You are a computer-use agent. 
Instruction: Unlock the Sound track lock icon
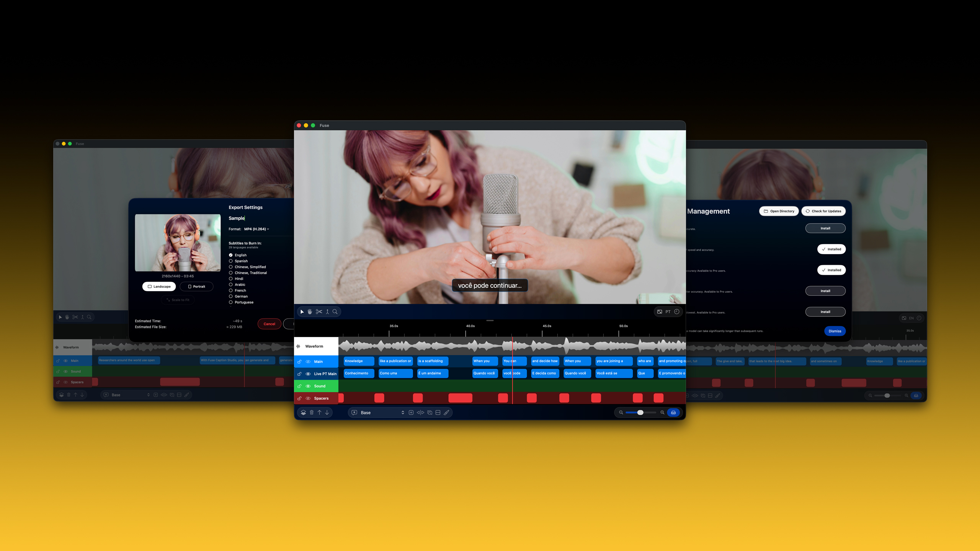click(299, 386)
